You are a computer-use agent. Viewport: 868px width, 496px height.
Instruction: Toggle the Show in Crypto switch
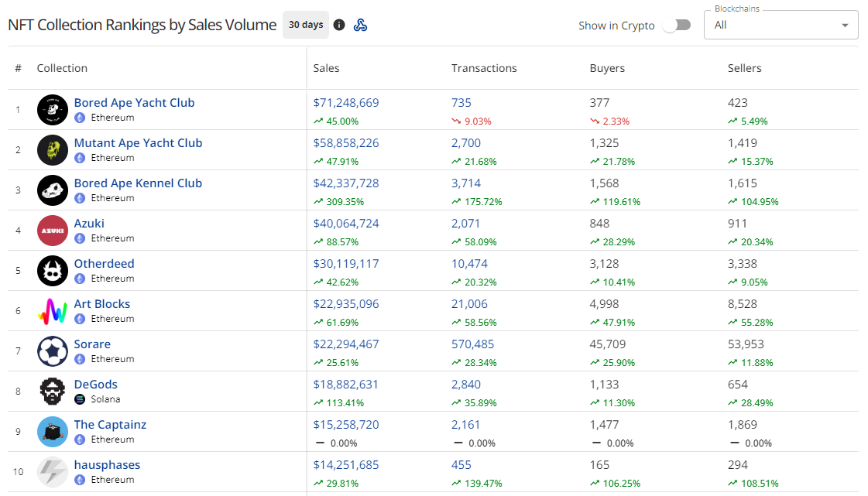point(677,25)
